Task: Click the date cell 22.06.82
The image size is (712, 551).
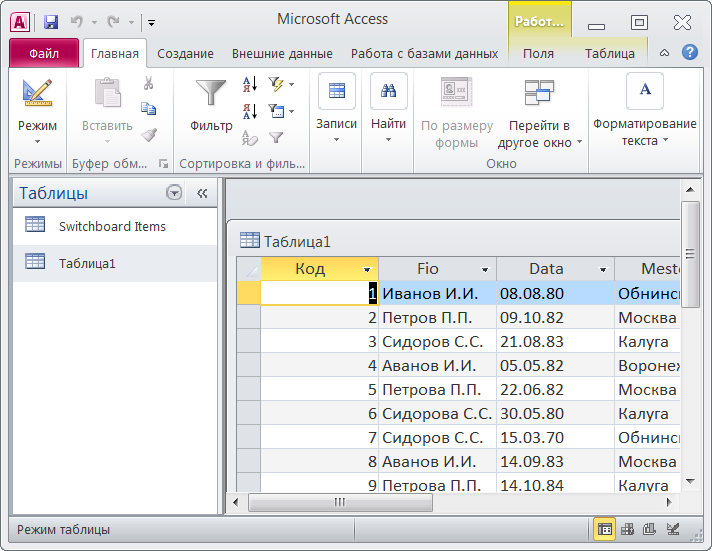Action: point(555,390)
